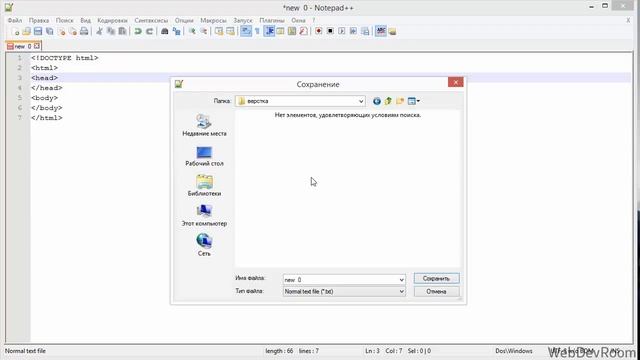Screen dimensions: 640x360
Task: Go to Библиотеки in places bar
Action: point(204,186)
